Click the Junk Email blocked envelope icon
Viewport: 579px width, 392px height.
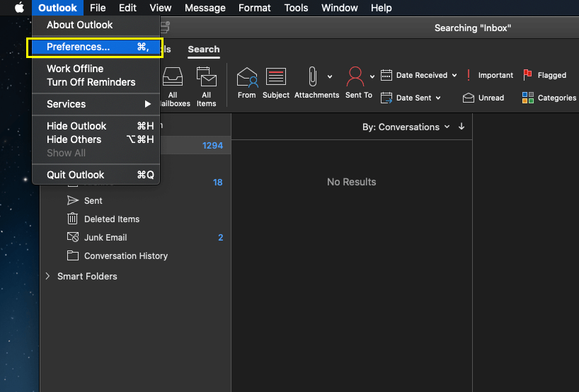pos(73,237)
